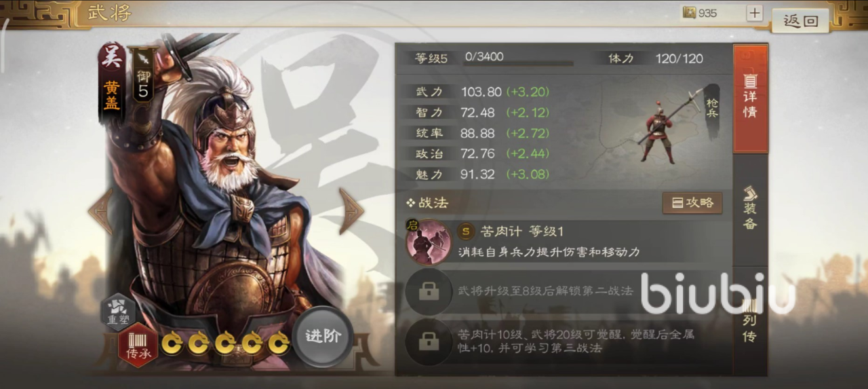Go to next general with right arrow

click(x=352, y=211)
